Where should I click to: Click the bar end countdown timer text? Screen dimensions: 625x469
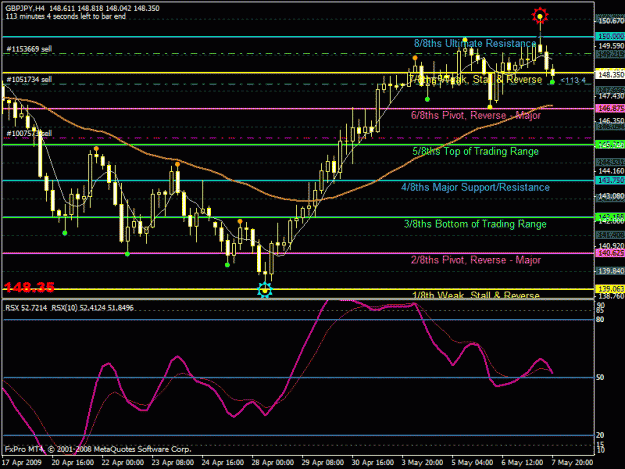(65, 17)
